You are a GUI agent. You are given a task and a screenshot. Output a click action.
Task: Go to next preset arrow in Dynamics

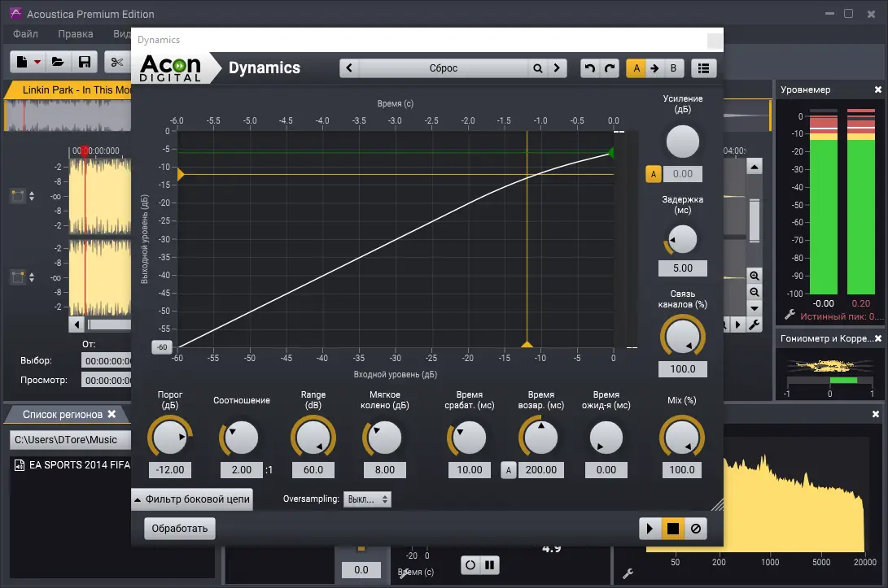pyautogui.click(x=557, y=68)
